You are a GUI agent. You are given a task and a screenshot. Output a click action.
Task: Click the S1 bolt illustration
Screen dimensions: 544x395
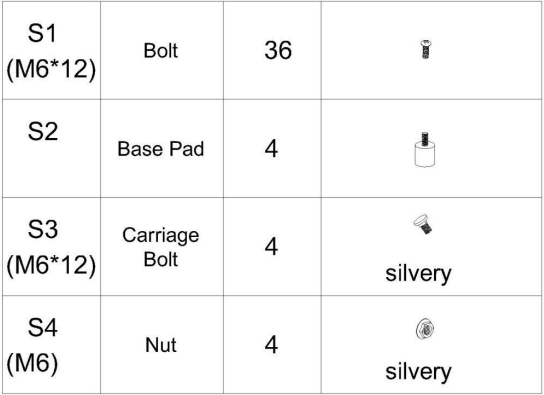[x=426, y=49]
